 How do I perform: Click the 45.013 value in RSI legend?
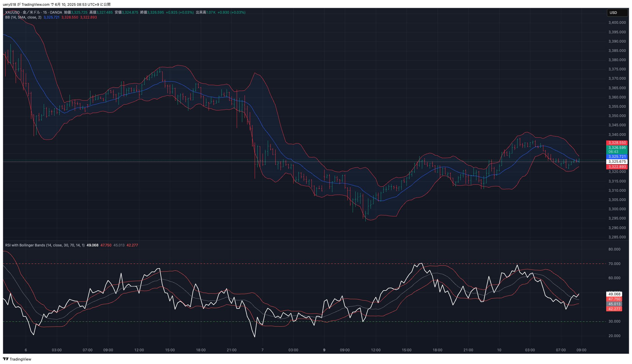[x=119, y=245]
